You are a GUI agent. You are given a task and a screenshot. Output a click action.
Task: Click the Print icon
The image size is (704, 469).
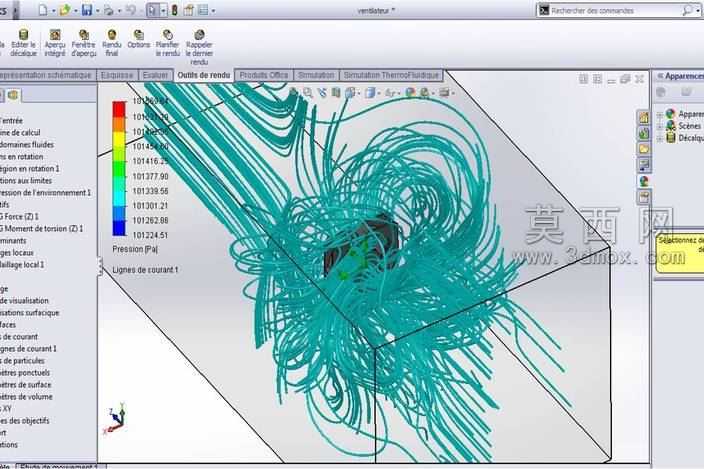pyautogui.click(x=109, y=10)
